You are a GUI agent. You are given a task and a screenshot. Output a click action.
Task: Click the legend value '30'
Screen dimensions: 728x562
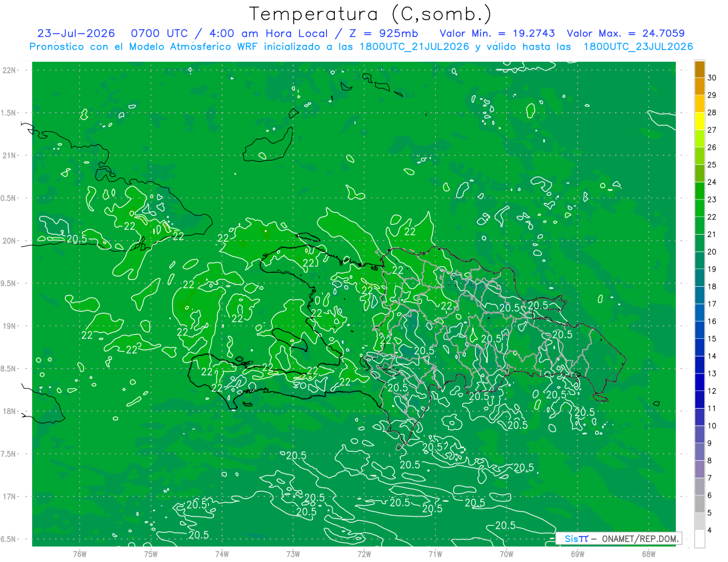pyautogui.click(x=712, y=78)
